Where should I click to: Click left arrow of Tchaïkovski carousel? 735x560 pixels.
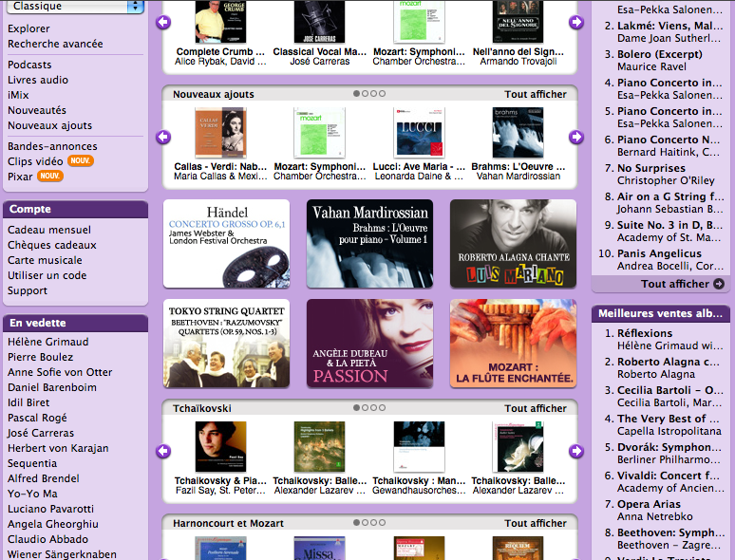tap(163, 451)
